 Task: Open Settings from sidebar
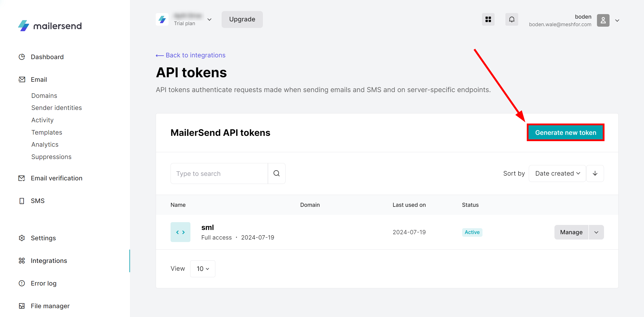click(x=43, y=238)
